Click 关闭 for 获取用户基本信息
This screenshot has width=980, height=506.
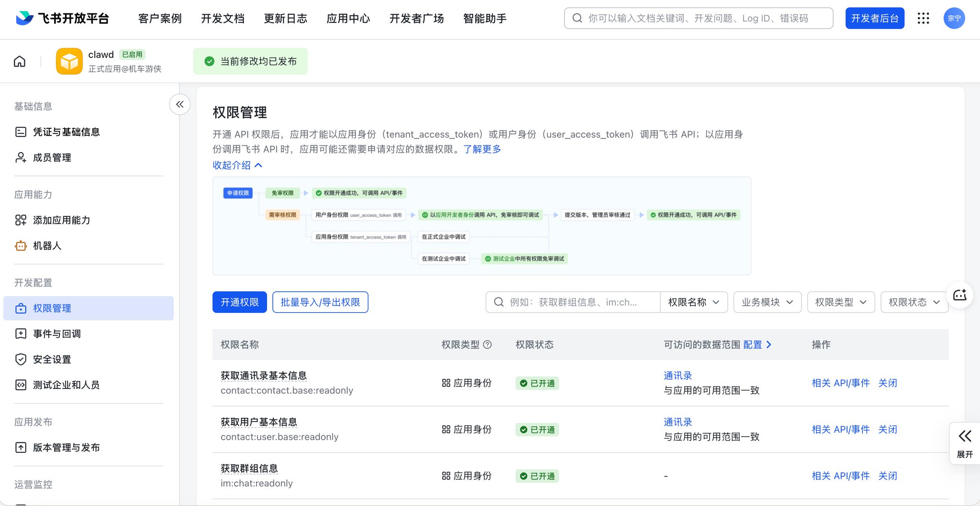tap(888, 429)
